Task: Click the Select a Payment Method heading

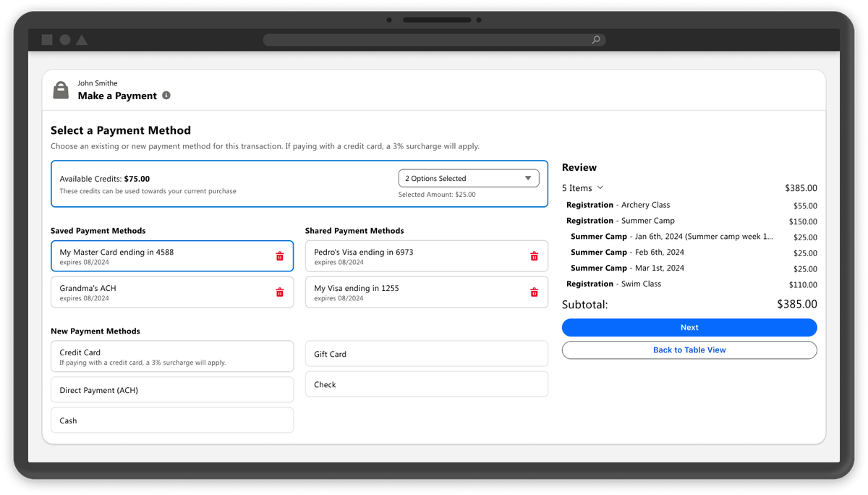Action: 121,131
